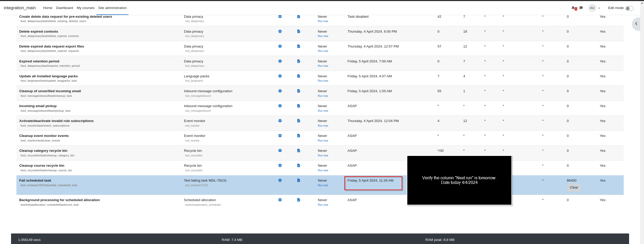Click Clear button for Fail scheduled task

tap(574, 187)
